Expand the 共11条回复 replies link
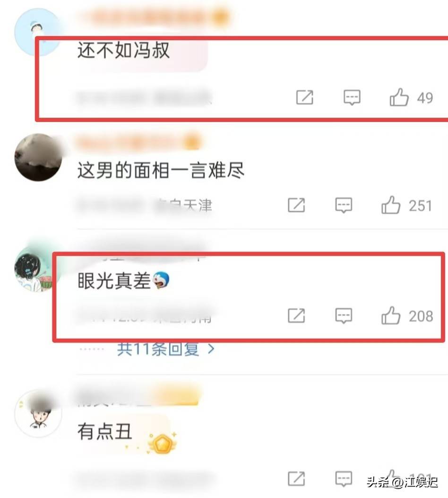448x498 pixels. [x=165, y=349]
